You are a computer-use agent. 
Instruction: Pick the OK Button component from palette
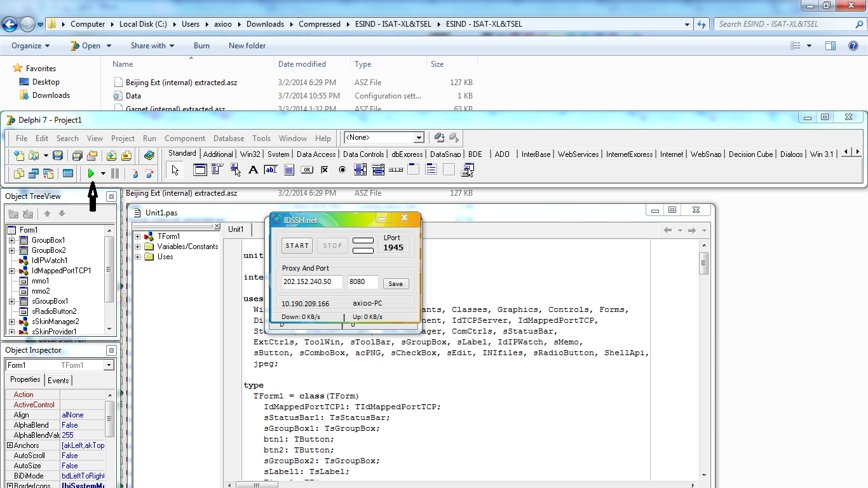[307, 170]
